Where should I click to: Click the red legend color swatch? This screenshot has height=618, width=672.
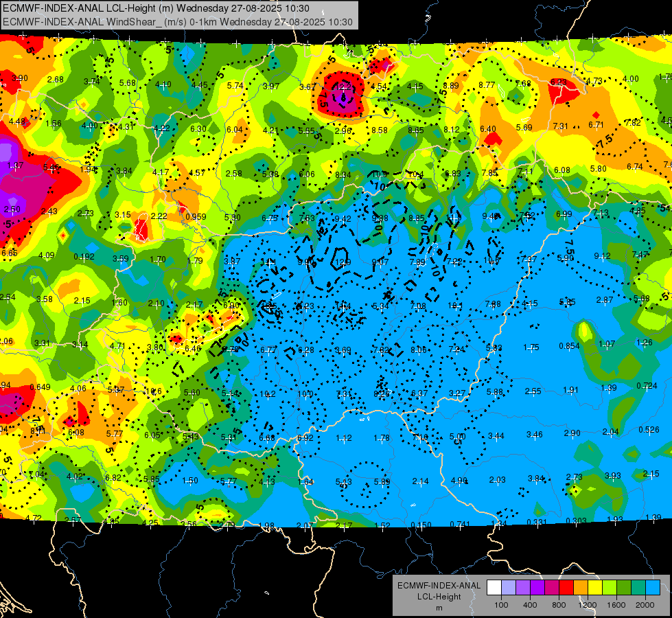tap(566, 588)
